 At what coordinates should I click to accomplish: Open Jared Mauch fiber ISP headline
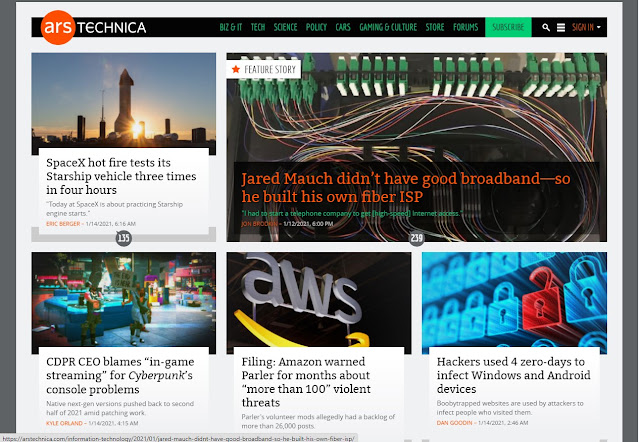405,187
